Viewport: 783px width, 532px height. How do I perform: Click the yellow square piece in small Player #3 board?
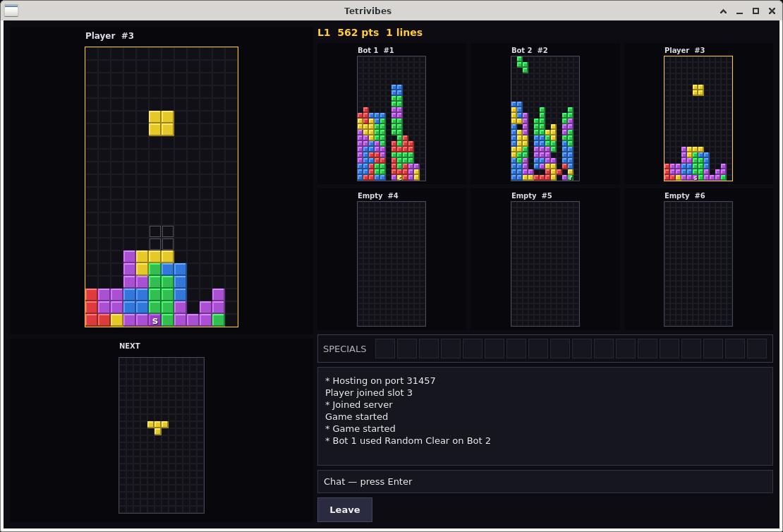click(x=698, y=90)
